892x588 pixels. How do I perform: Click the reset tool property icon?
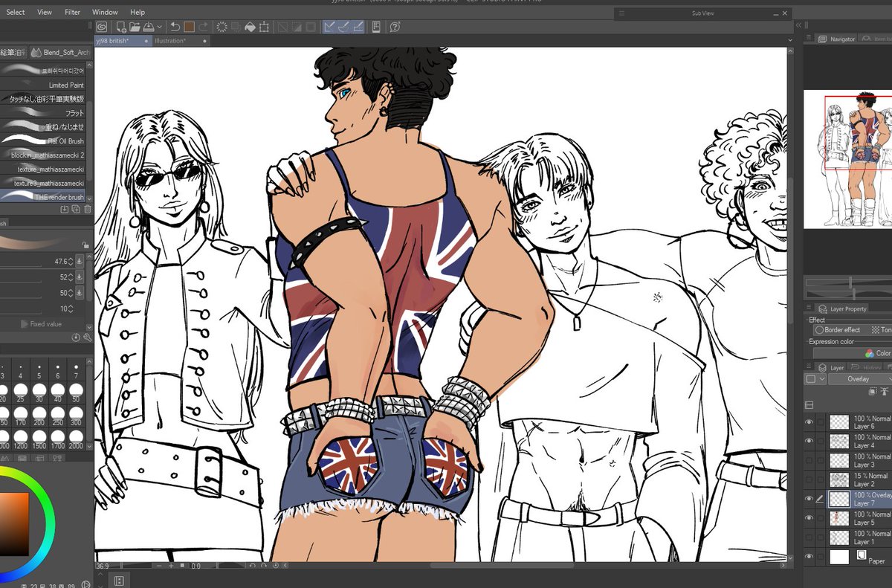[x=76, y=337]
